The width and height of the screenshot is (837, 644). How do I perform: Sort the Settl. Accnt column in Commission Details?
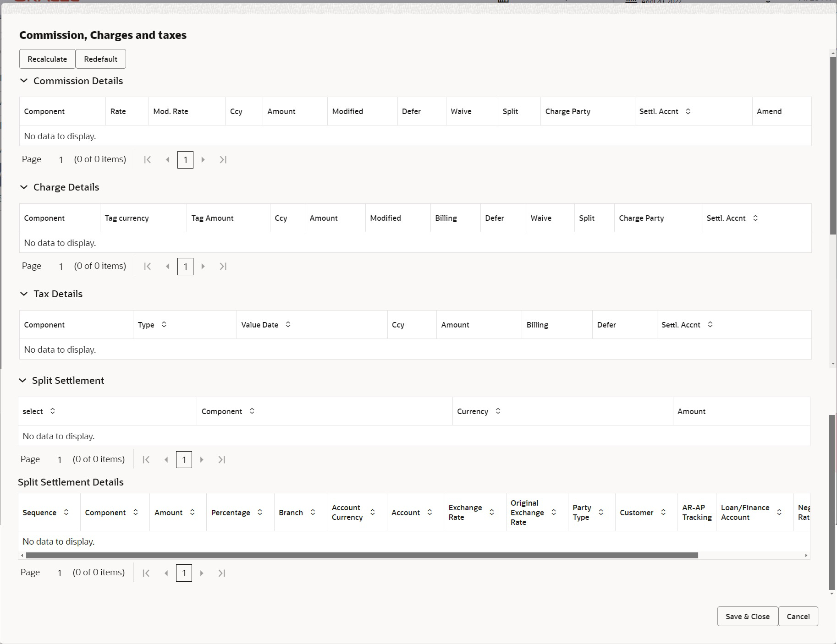(x=688, y=111)
